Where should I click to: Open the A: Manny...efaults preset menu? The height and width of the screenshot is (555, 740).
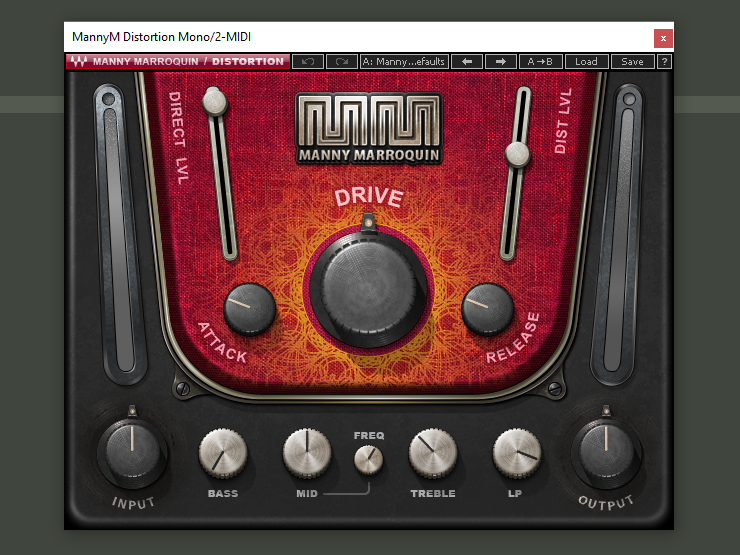tap(404, 61)
